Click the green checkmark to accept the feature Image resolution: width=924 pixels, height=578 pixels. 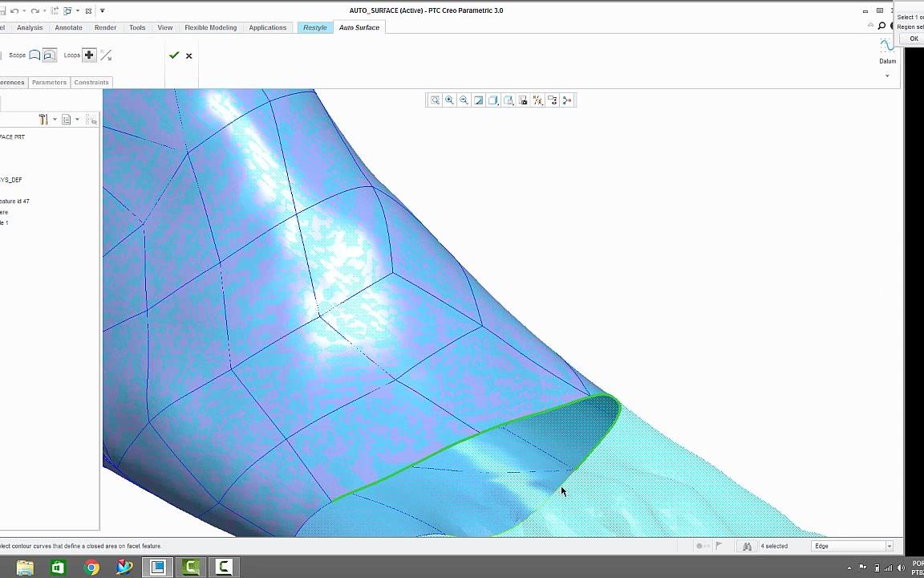(174, 55)
